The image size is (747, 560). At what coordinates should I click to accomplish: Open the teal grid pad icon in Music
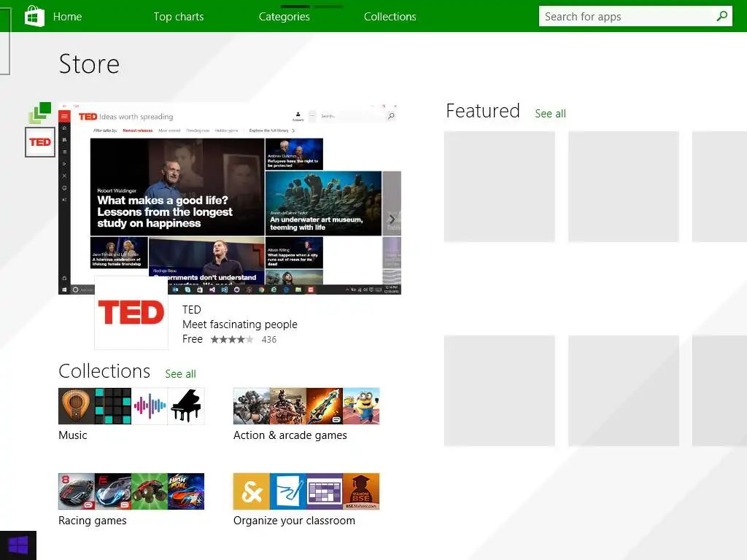pos(113,406)
